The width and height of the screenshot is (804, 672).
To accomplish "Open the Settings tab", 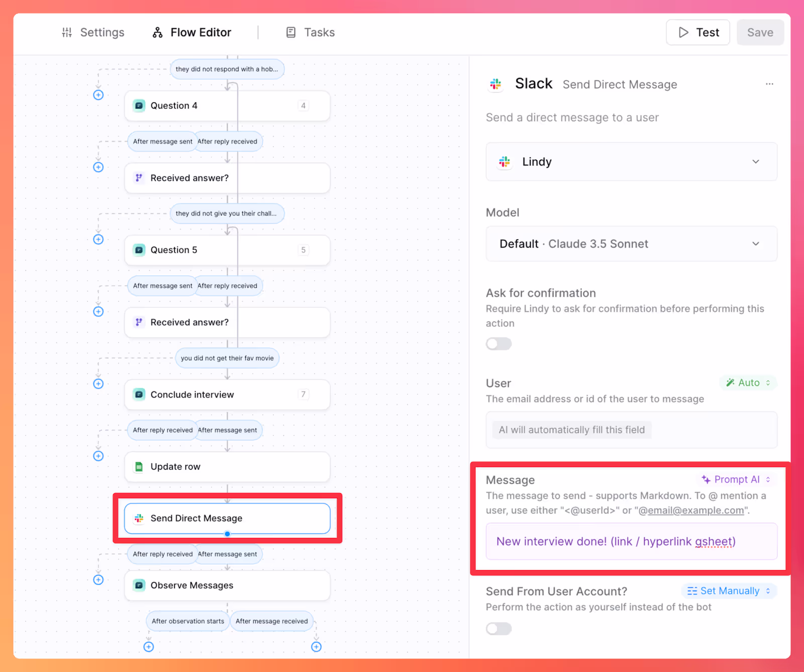I will point(93,33).
